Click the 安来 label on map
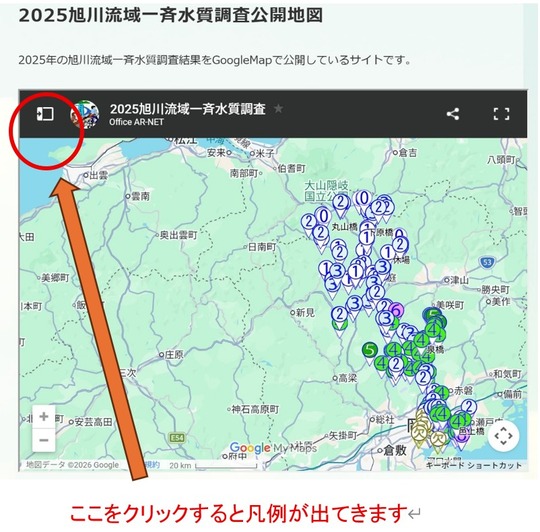 click(219, 153)
